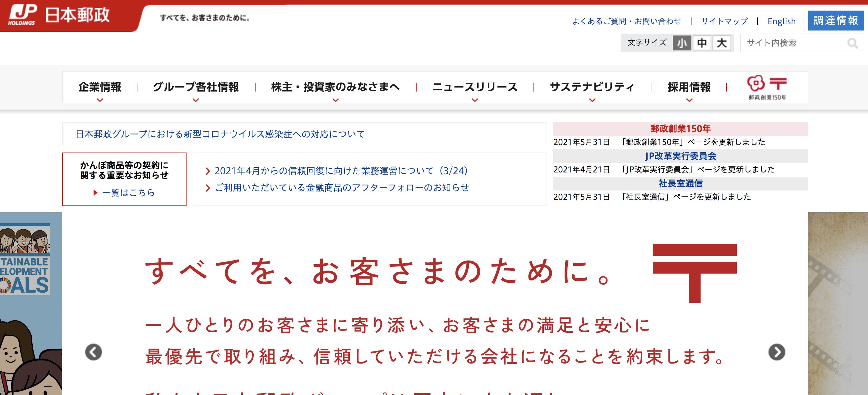Open the サイトマップ link
The height and width of the screenshot is (395, 868).
click(x=724, y=21)
